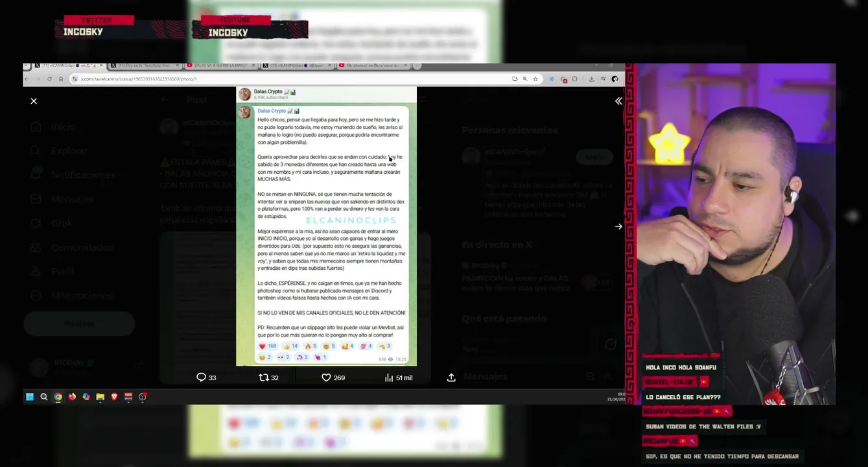Screen dimensions: 868x467
Task: Go back using the browser back arrow
Action: (x=27, y=78)
